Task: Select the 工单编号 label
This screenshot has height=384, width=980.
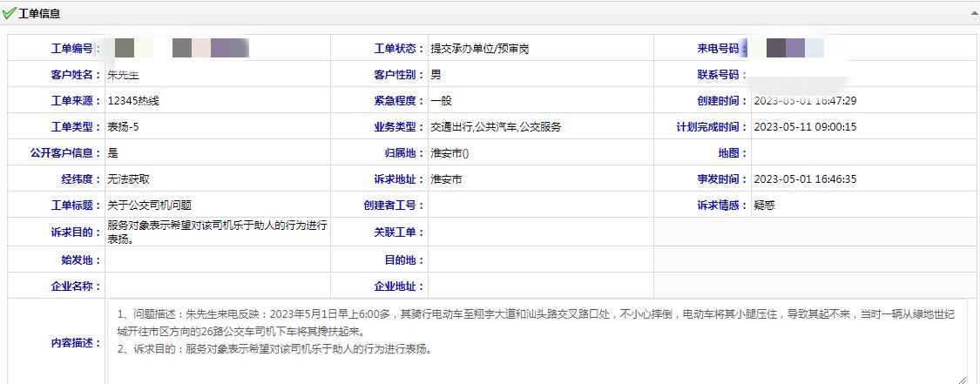Action: point(76,49)
